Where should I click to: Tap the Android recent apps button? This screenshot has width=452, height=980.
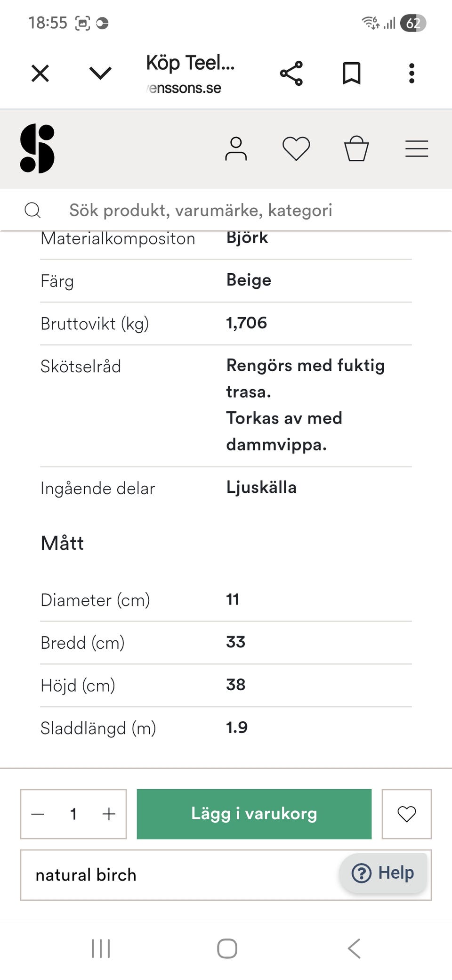pyautogui.click(x=101, y=948)
